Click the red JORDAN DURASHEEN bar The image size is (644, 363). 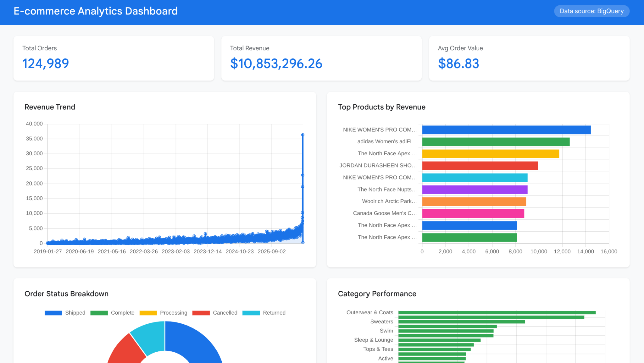coord(480,166)
